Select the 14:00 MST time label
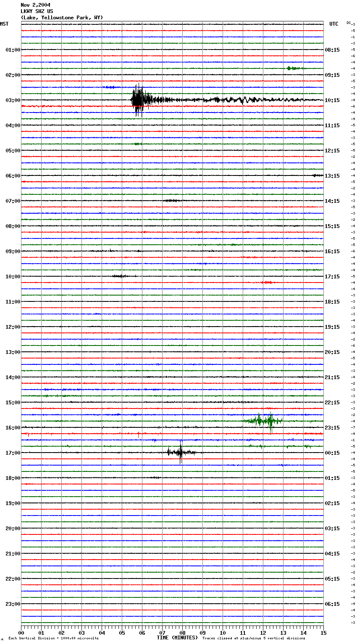 [x=13, y=377]
